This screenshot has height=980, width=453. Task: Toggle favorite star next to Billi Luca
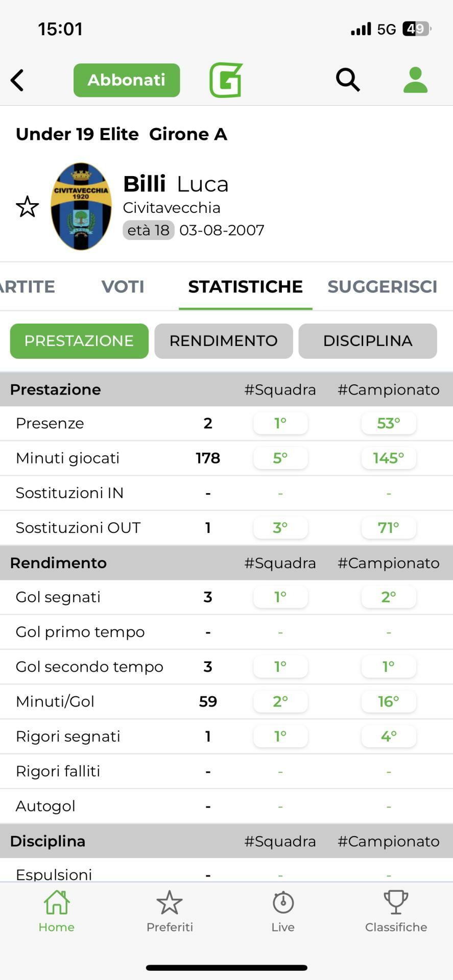tap(27, 207)
